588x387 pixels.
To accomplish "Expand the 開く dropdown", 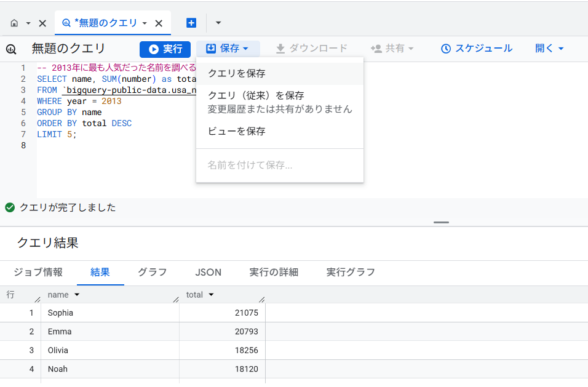I will point(549,49).
